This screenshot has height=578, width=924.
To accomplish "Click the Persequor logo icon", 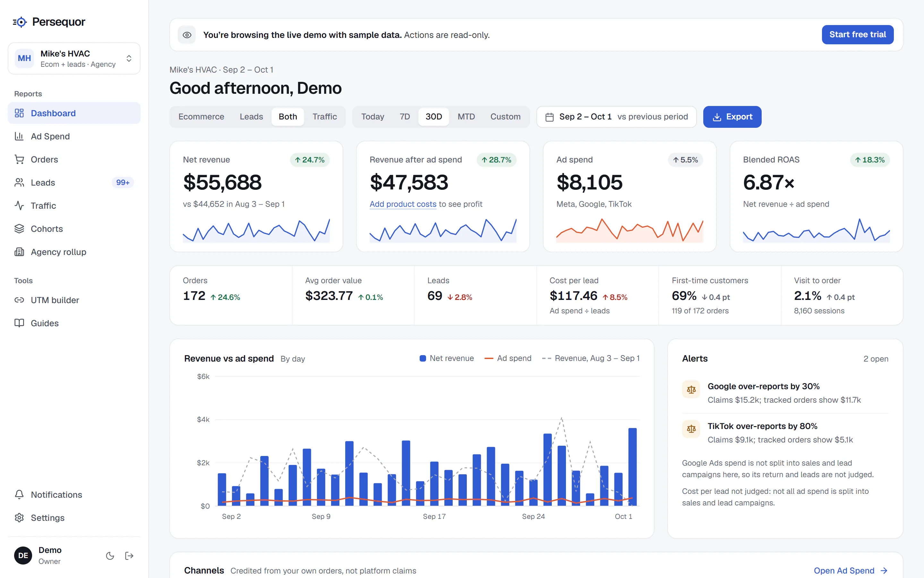I will (20, 22).
